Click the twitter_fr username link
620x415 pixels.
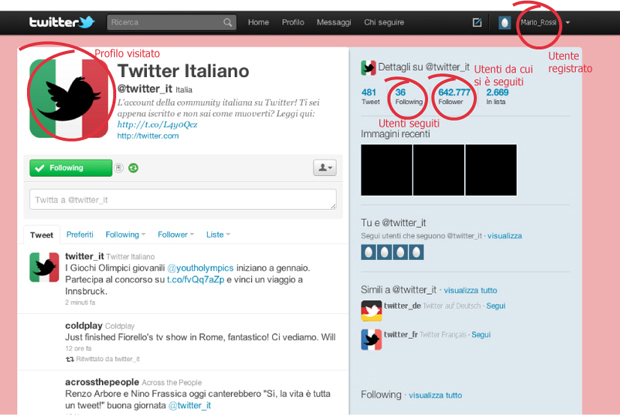[401, 335]
